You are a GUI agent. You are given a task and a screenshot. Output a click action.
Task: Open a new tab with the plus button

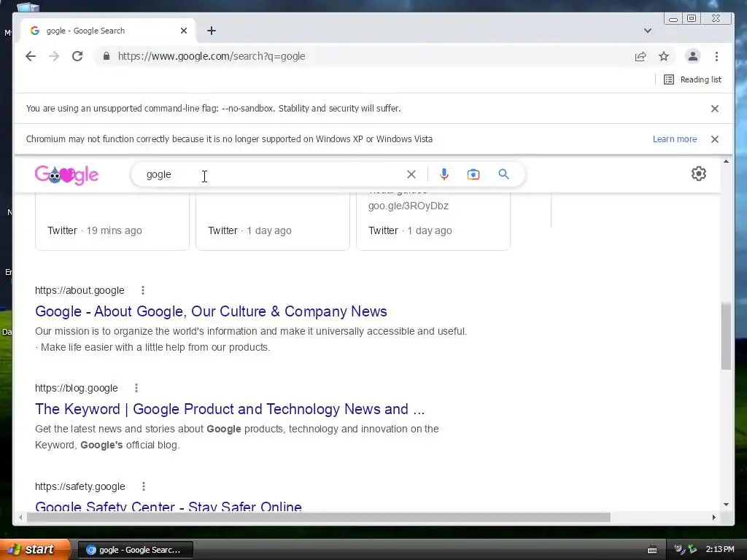click(212, 31)
